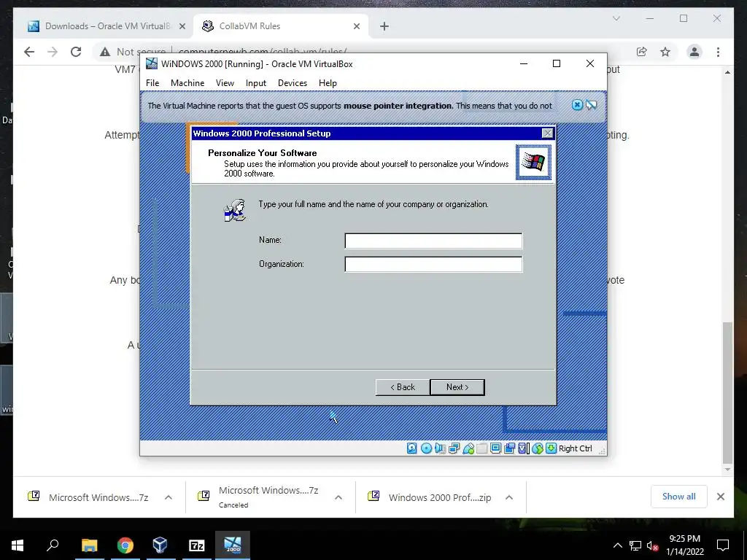Open the Machine menu in VirtualBox

pos(187,83)
